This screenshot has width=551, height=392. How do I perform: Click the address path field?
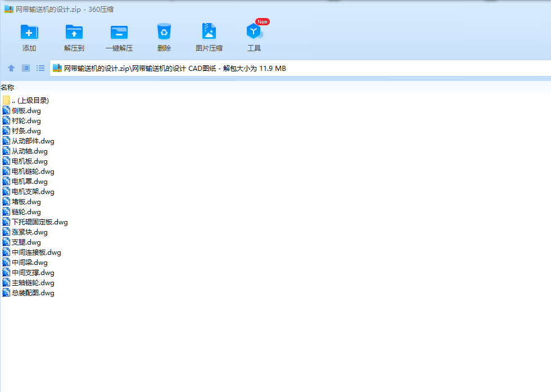300,68
